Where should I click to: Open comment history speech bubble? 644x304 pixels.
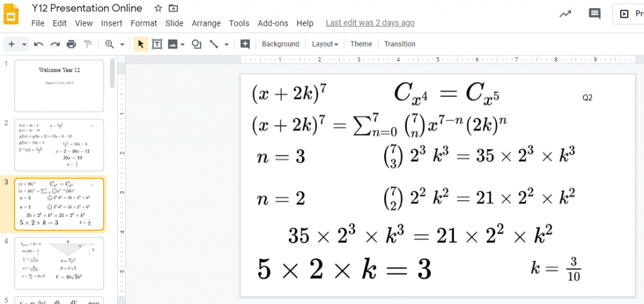(594, 14)
